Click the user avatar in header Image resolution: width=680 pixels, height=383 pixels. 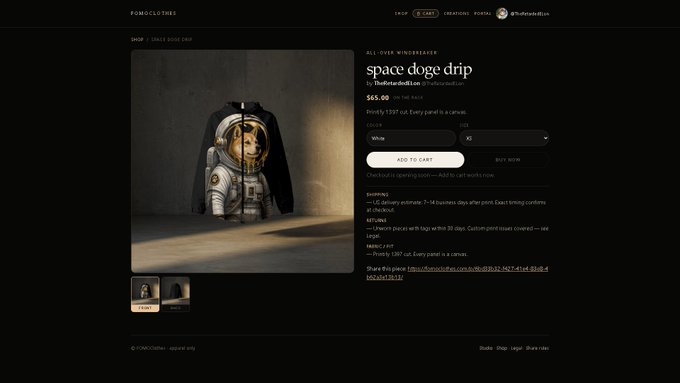tap(502, 13)
